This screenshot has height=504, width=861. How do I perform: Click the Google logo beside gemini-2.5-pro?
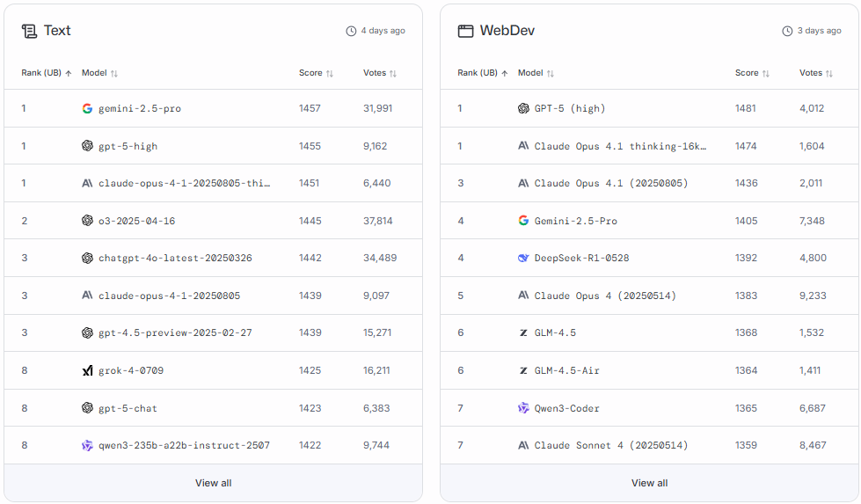(x=87, y=109)
